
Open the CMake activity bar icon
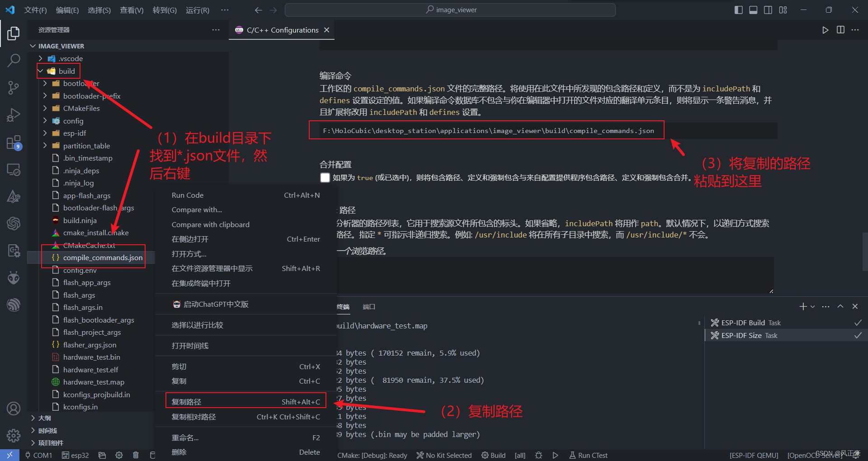[x=14, y=196]
